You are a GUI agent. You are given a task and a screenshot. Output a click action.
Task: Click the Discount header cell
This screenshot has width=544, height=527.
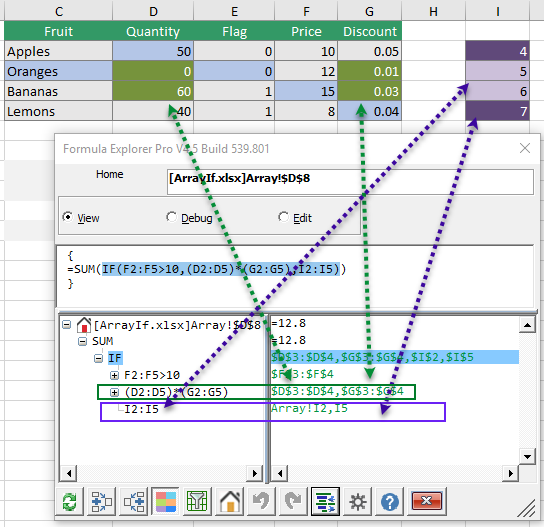coord(369,31)
